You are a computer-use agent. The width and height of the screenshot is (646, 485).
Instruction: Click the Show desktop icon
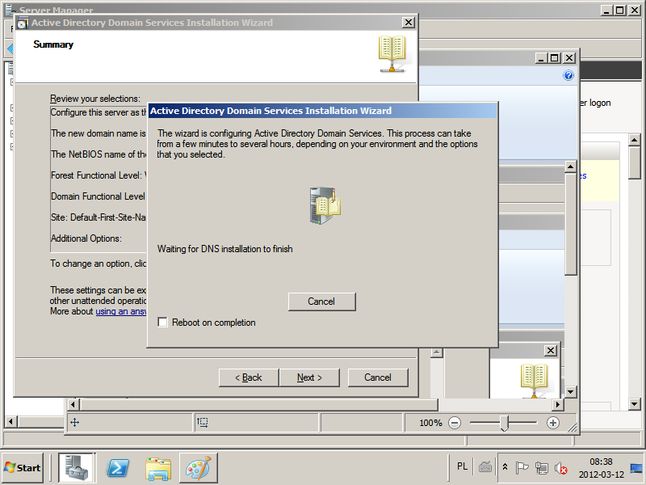(x=637, y=468)
